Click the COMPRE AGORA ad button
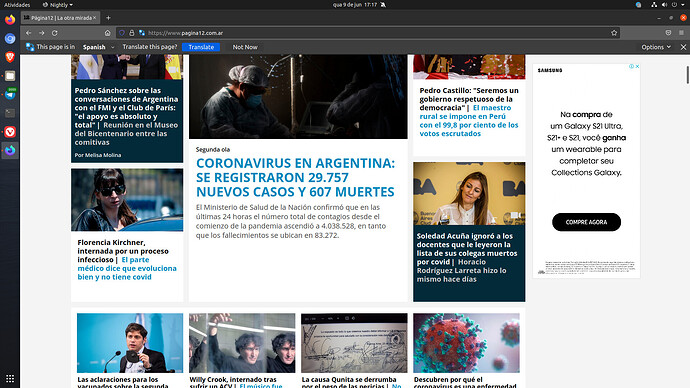Viewport: 690px width, 388px height. pos(586,222)
